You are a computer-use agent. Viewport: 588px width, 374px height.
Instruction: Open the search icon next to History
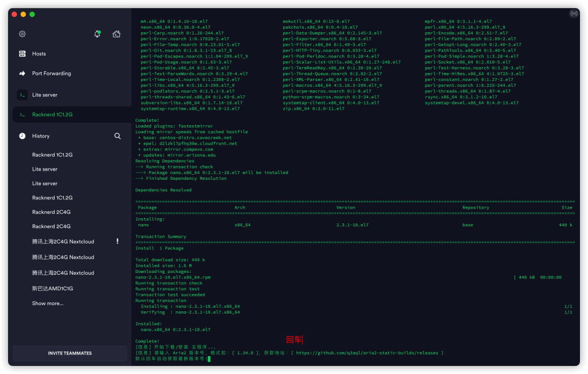(117, 136)
